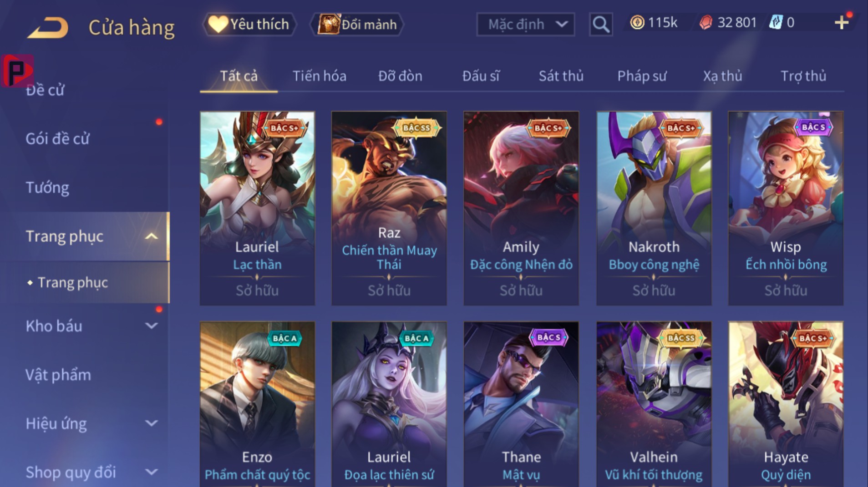Select Nakroth Bboy công nghệ skin card
Viewport: 868px width, 487px height.
(654, 208)
